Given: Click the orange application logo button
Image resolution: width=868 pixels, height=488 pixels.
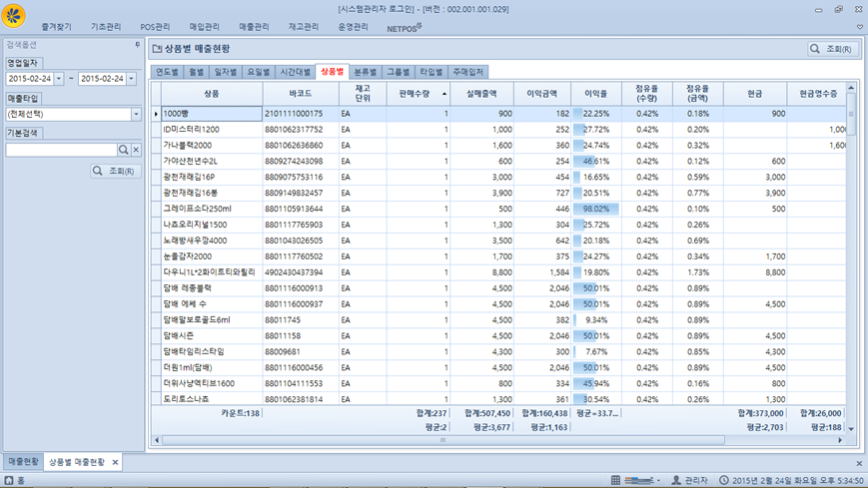Looking at the screenshot, I should click(13, 15).
